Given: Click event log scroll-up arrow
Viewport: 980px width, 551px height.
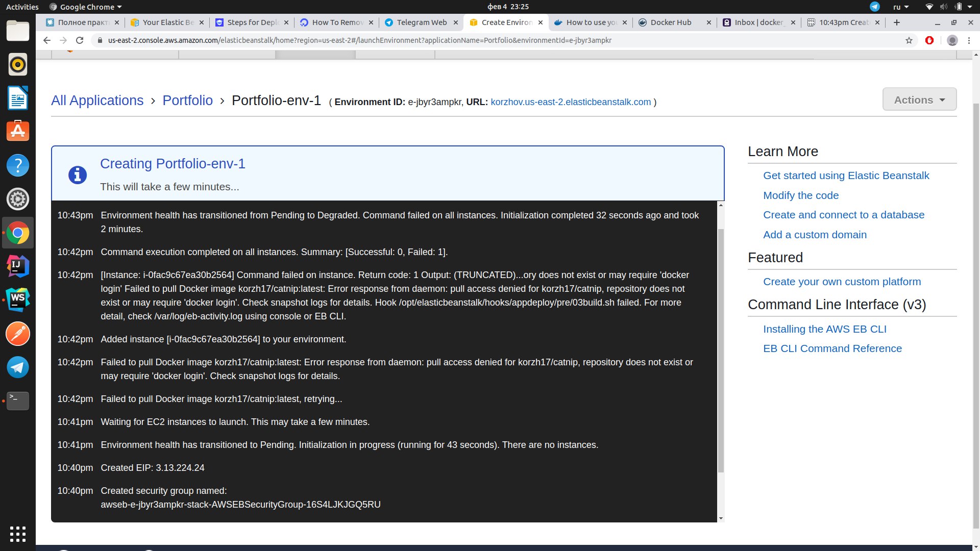Looking at the screenshot, I should click(721, 205).
